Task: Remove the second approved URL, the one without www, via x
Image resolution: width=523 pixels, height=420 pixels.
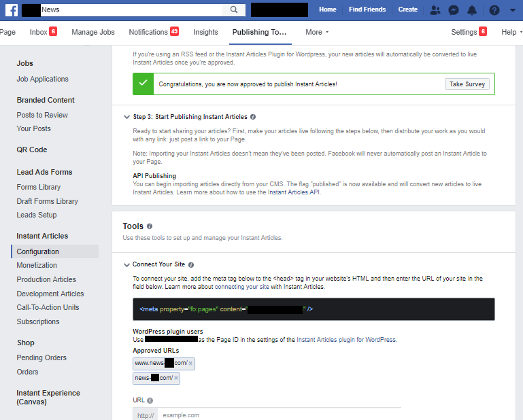Action: click(x=175, y=378)
